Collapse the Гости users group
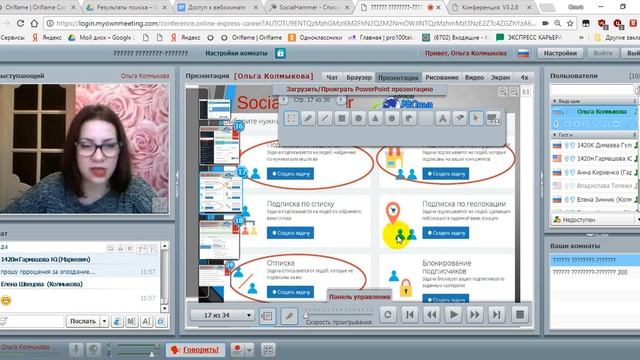Viewport: 640px width, 360px height. pyautogui.click(x=555, y=135)
